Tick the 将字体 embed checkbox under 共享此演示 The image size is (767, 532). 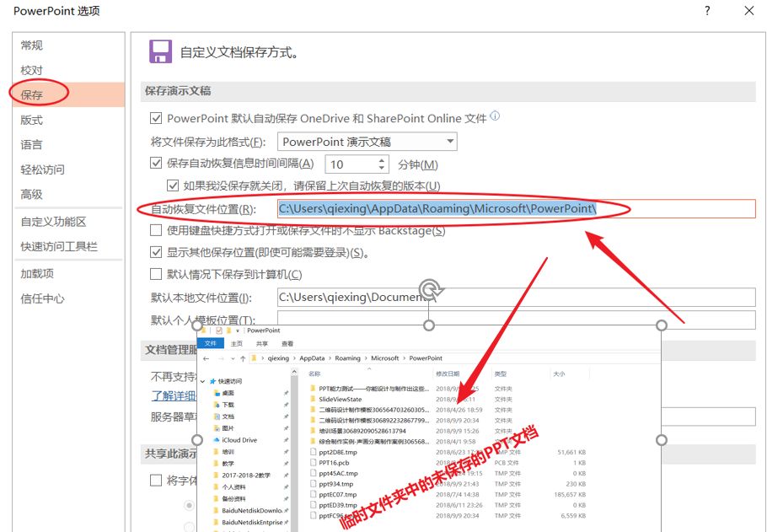[x=156, y=480]
